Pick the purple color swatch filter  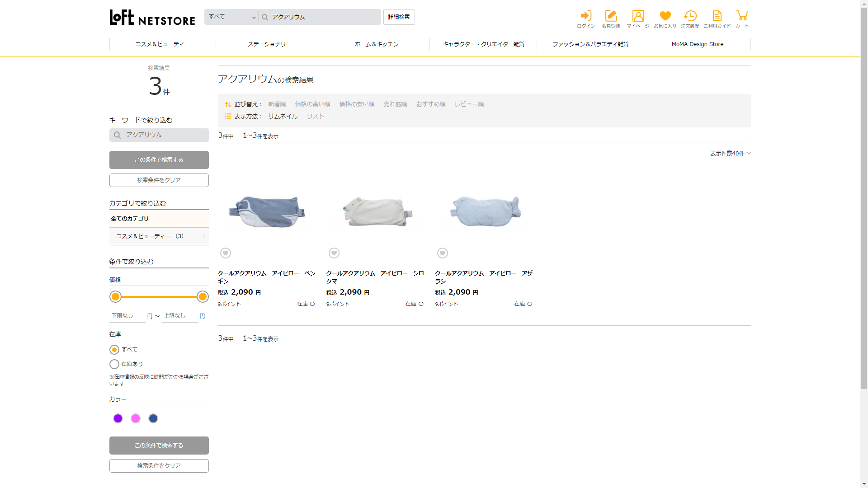coord(118,418)
